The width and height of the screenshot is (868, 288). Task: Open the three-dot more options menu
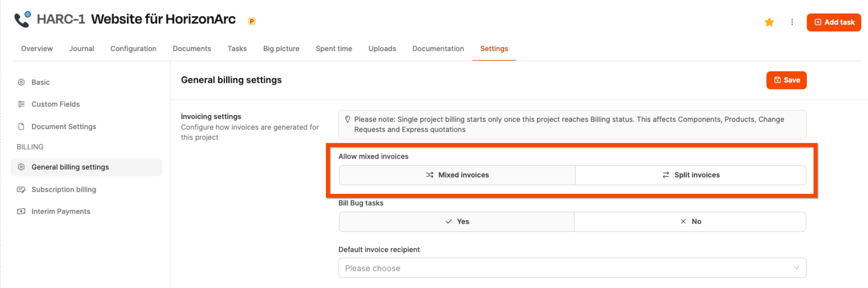(792, 22)
